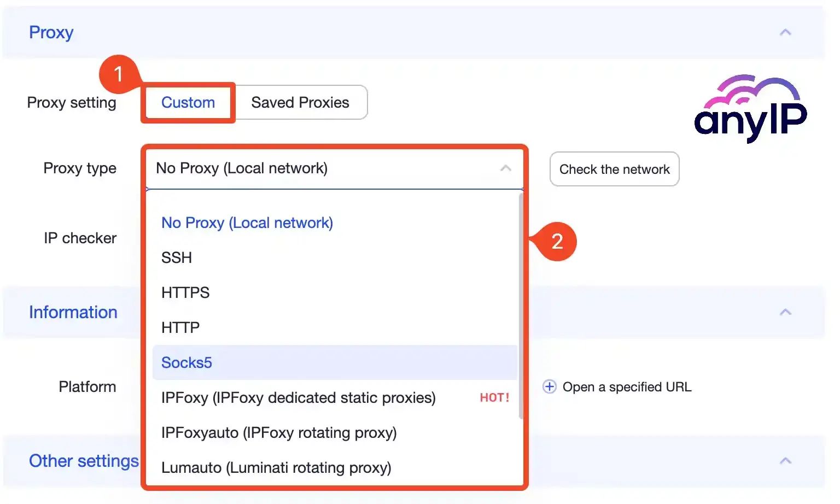Image resolution: width=840 pixels, height=504 pixels.
Task: Select Socks5 from the proxy list
Action: click(186, 362)
